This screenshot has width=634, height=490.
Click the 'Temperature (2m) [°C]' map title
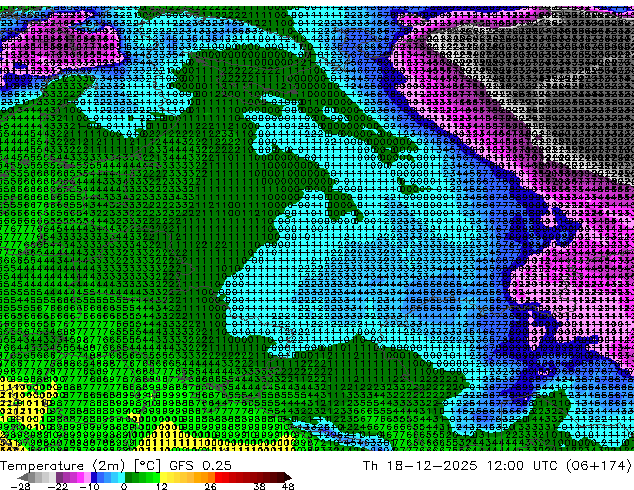pyautogui.click(x=80, y=466)
